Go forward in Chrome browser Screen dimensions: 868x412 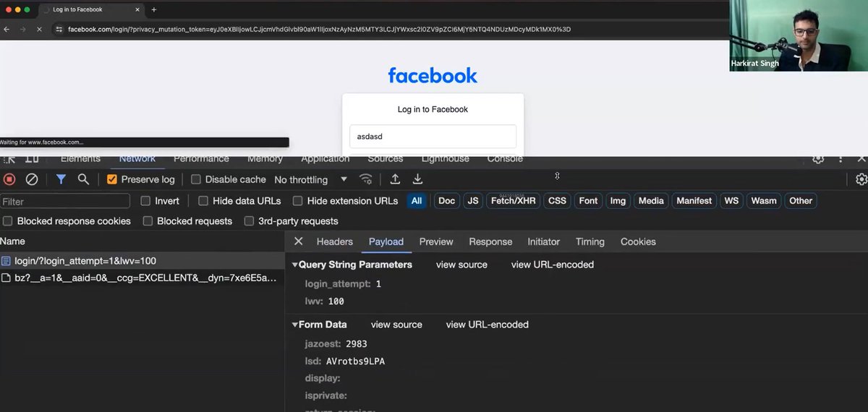click(22, 29)
